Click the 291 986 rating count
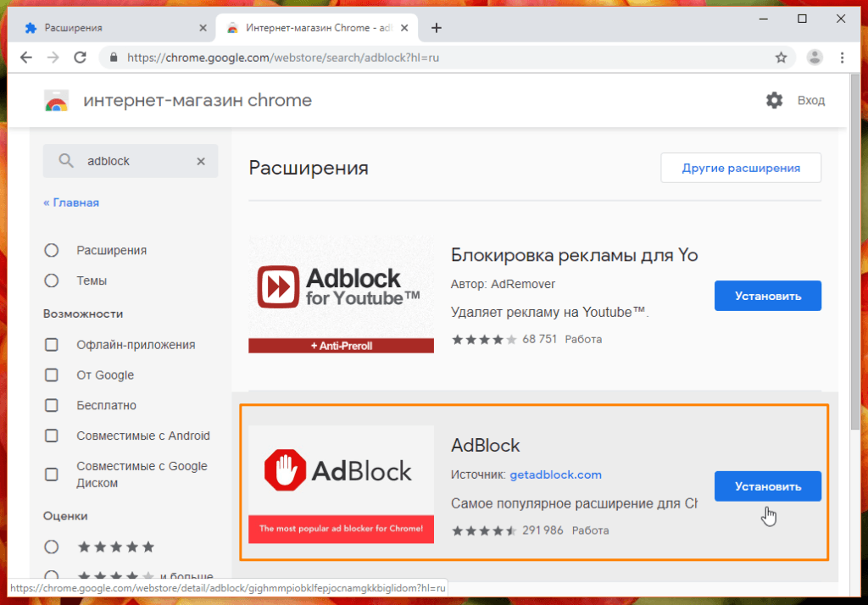This screenshot has height=605, width=868. tap(542, 530)
